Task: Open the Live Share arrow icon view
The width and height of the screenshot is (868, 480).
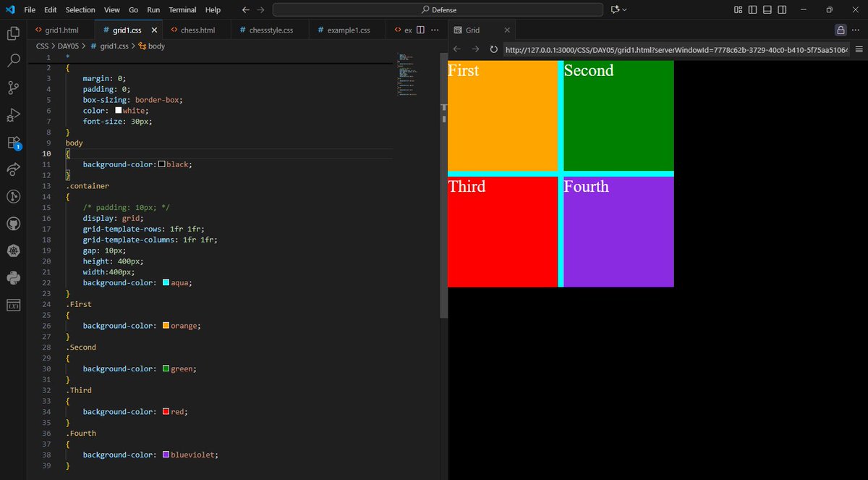Action: coord(13,169)
